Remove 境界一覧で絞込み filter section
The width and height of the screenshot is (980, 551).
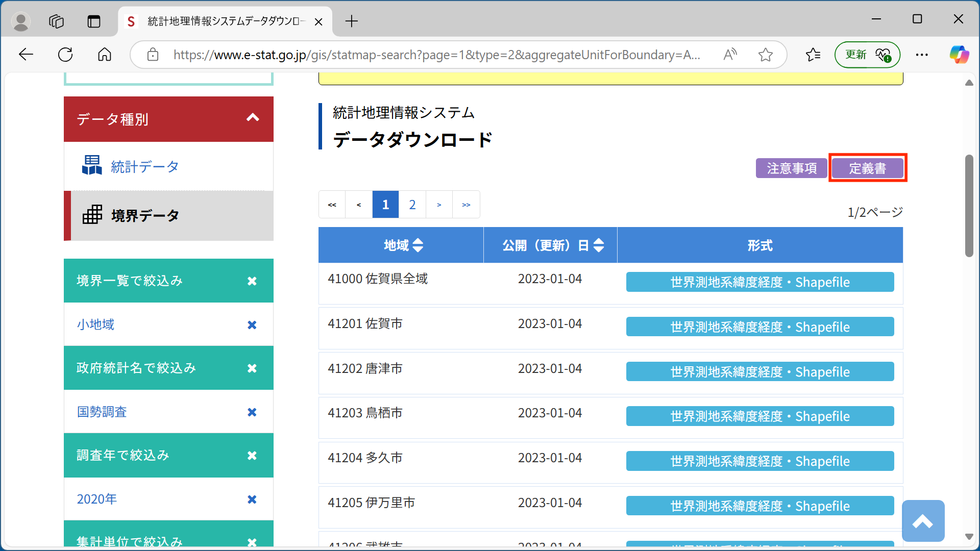coord(252,281)
